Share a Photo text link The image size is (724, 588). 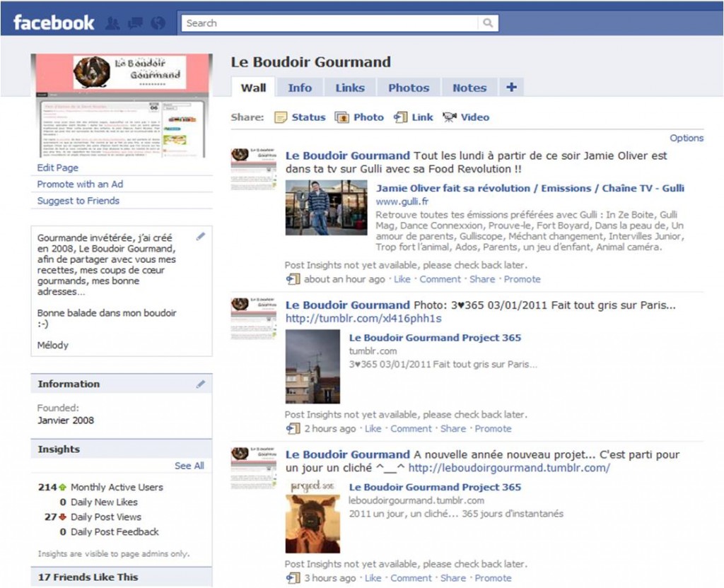pos(368,117)
